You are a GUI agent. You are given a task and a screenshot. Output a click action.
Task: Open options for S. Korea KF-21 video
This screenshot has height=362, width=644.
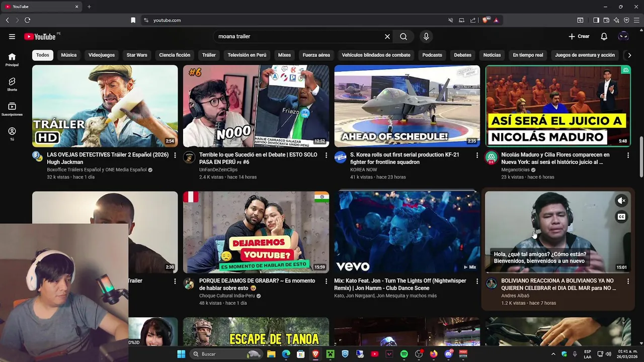point(477,155)
